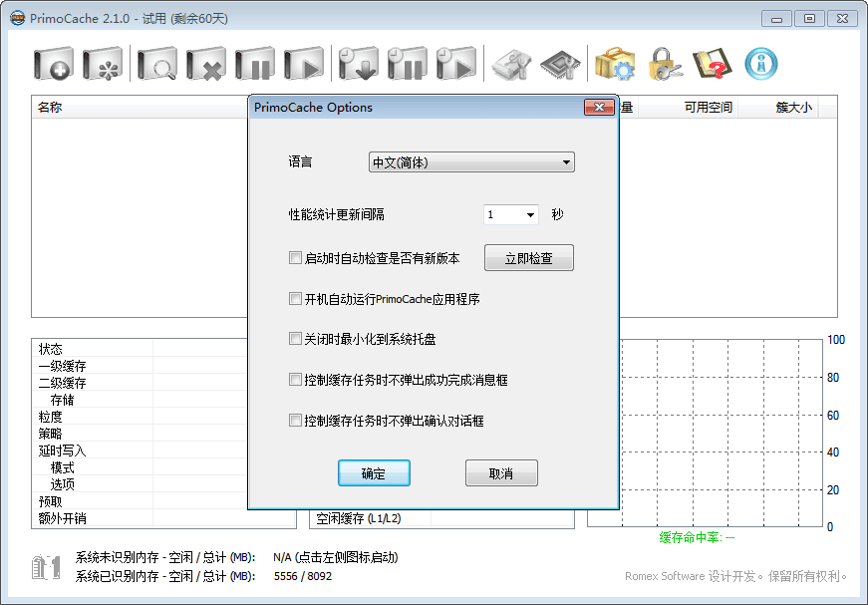Click the Resume cache task play icon

click(303, 64)
